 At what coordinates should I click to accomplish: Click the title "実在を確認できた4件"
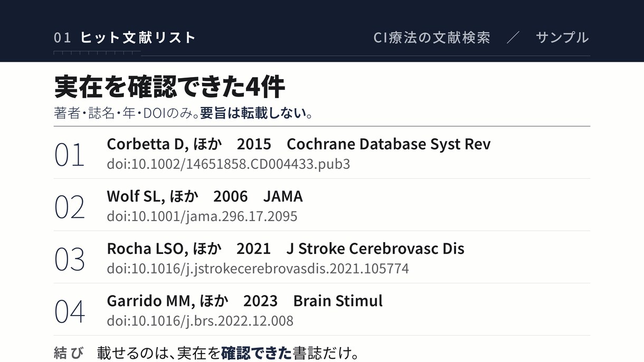click(x=169, y=87)
